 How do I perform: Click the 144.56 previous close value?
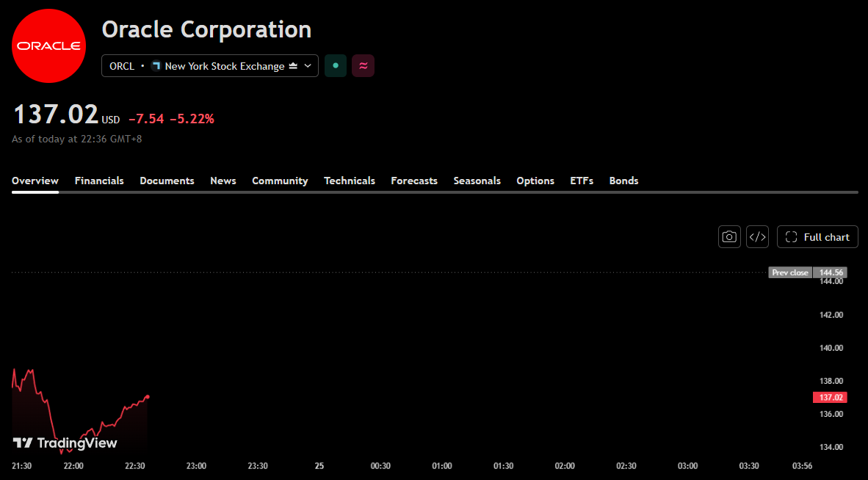831,272
